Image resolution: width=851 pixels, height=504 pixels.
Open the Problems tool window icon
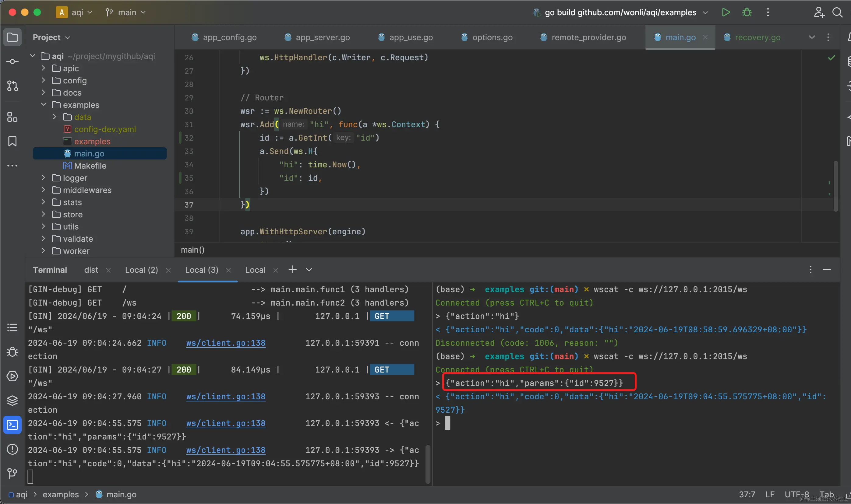pyautogui.click(x=12, y=449)
